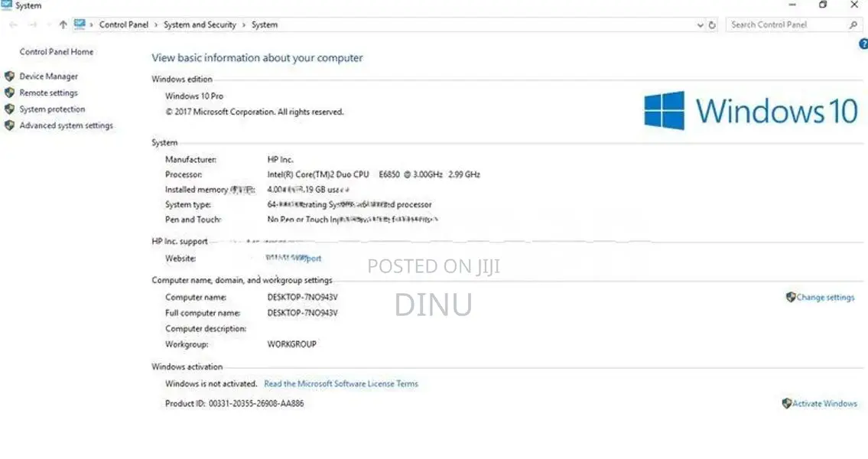Image resolution: width=868 pixels, height=459 pixels.
Task: Expand chevron after System and Security in the breadcrumb
Action: tap(243, 25)
